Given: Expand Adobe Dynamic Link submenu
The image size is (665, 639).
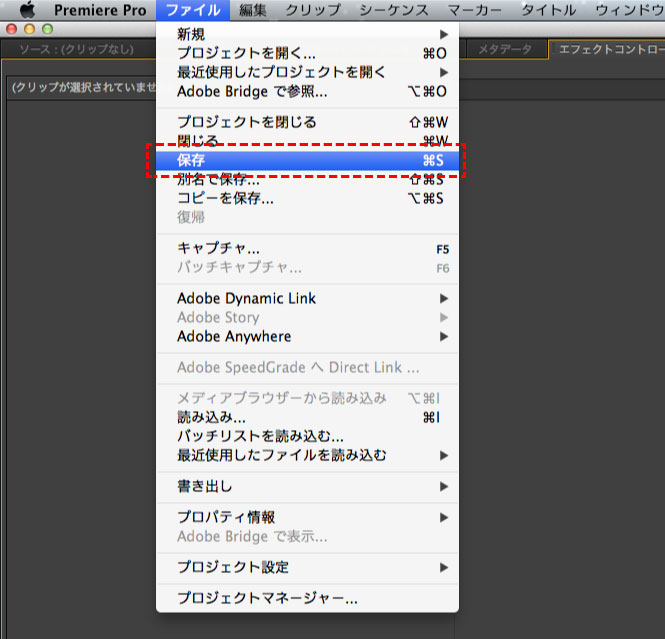Looking at the screenshot, I should 307,299.
